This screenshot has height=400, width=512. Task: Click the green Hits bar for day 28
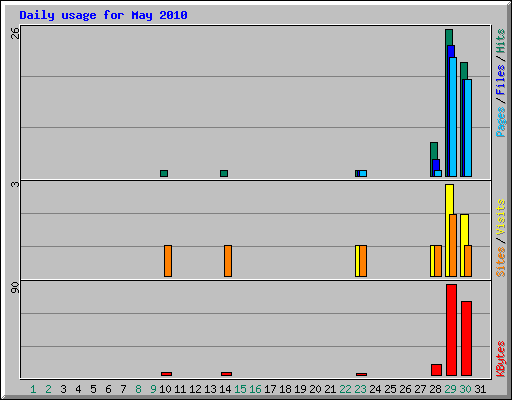434,151
